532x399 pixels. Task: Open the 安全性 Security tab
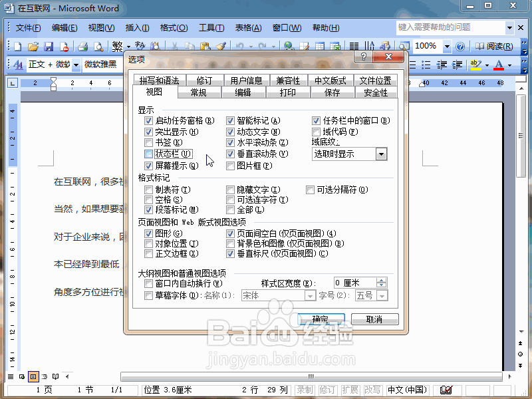click(376, 92)
